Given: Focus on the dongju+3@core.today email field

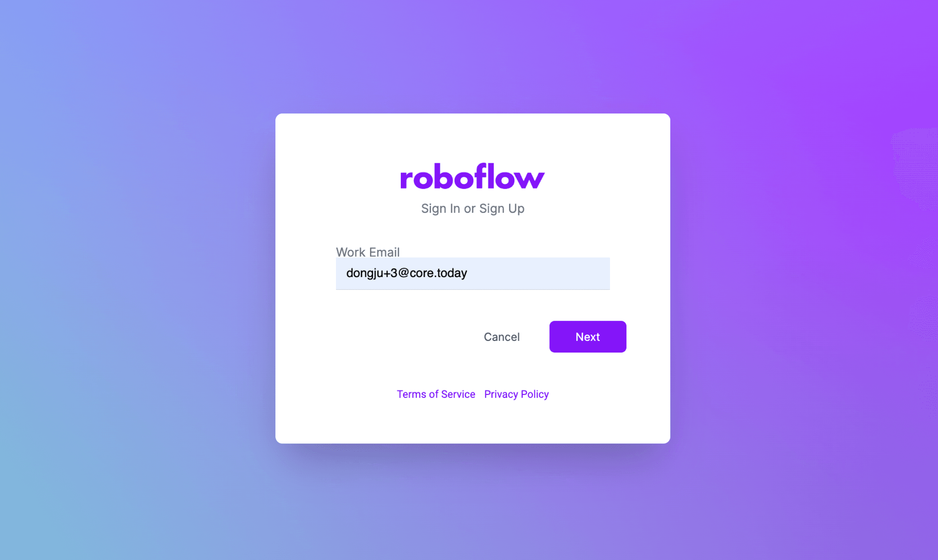Looking at the screenshot, I should (473, 273).
